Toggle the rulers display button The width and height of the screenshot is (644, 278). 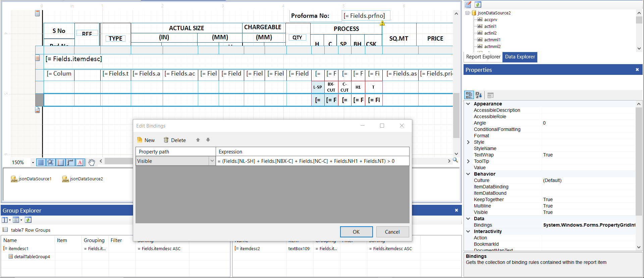pyautogui.click(x=70, y=163)
